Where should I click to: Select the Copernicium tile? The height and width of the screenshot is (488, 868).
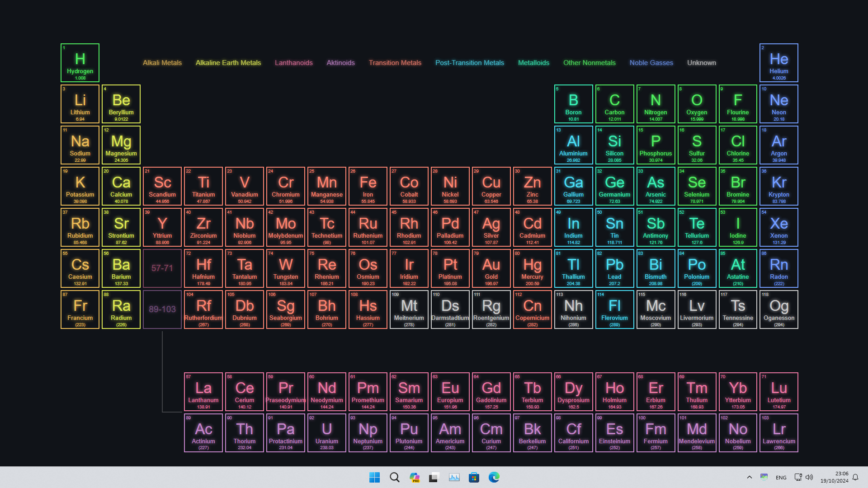pos(533,310)
